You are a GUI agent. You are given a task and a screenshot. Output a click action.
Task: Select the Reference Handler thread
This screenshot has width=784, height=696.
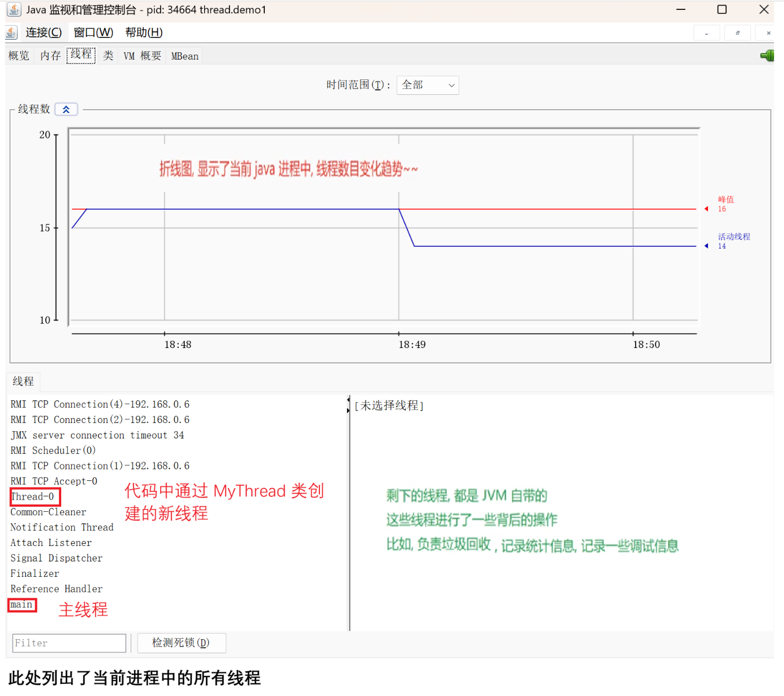pos(56,590)
